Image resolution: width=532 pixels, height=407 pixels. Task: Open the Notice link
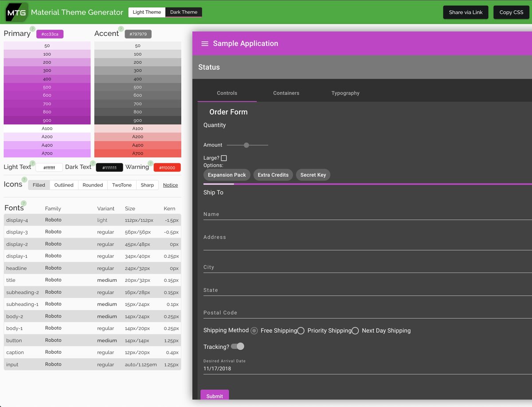pyautogui.click(x=170, y=185)
